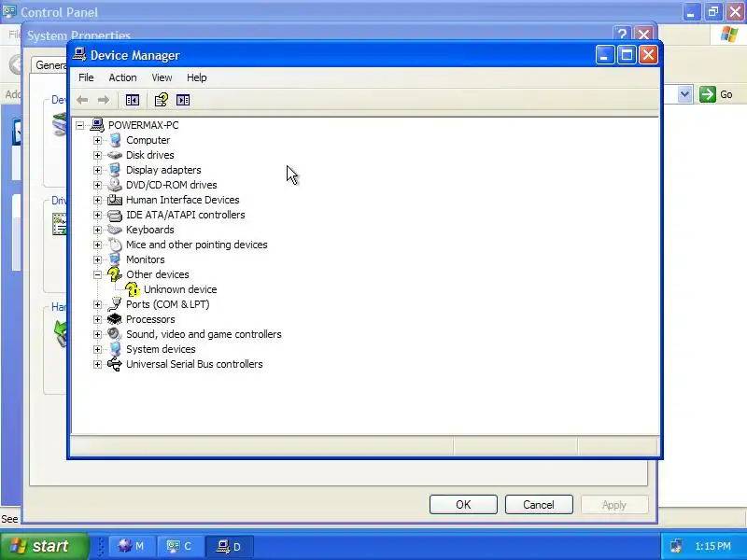Click the Disk drives icon
This screenshot has width=747, height=560.
[115, 155]
